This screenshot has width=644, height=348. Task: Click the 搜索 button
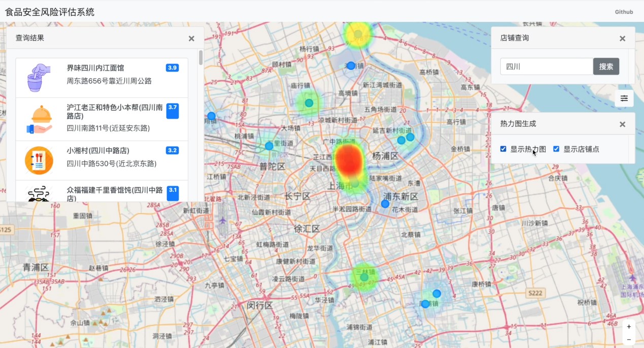point(606,66)
